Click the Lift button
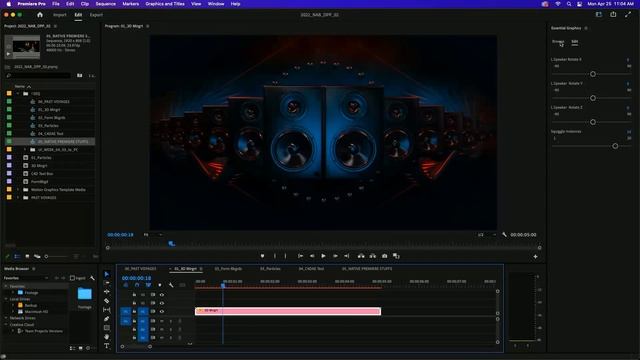640x360 pixels. [x=361, y=256]
